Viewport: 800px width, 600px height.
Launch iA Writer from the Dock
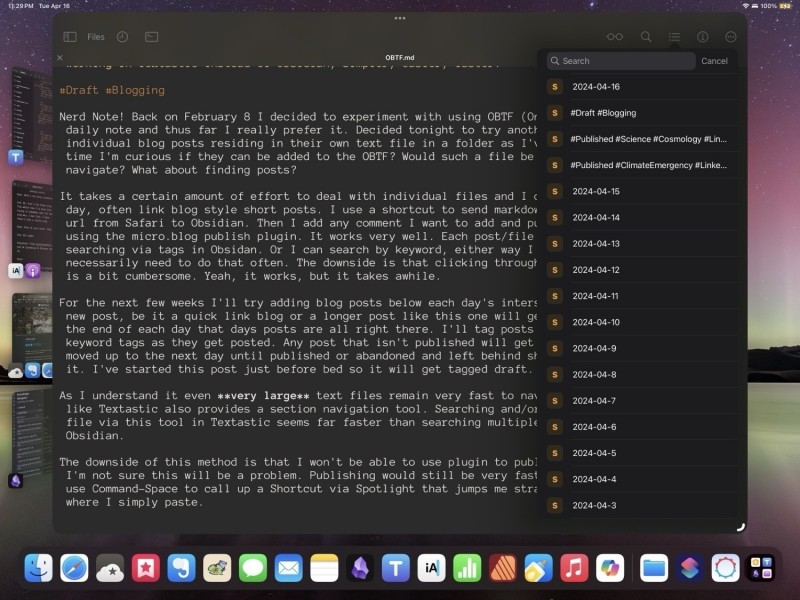click(x=430, y=570)
